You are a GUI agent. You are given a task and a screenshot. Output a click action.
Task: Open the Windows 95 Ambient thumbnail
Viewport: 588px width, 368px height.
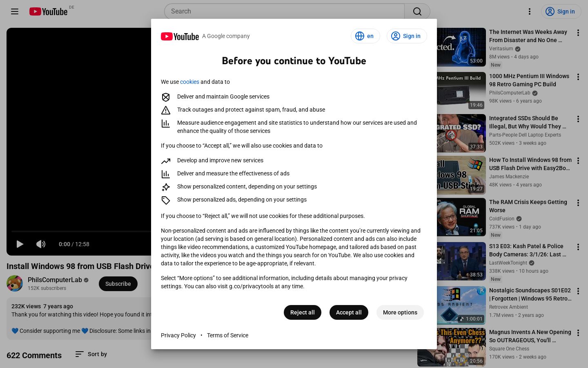[461, 305]
